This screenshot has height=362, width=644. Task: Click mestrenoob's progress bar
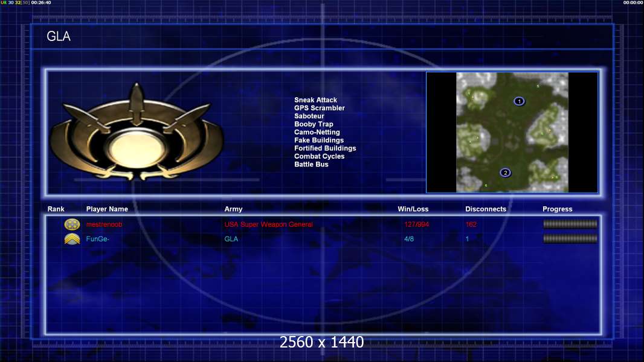[570, 224]
